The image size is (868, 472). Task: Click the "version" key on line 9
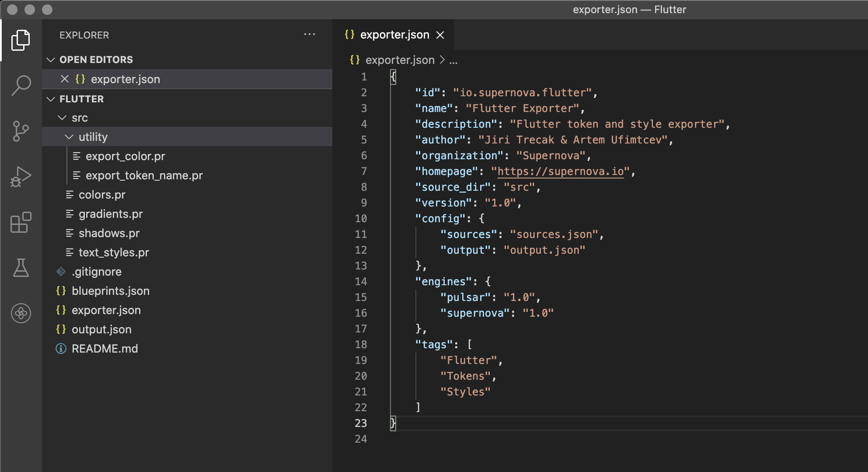click(x=443, y=203)
